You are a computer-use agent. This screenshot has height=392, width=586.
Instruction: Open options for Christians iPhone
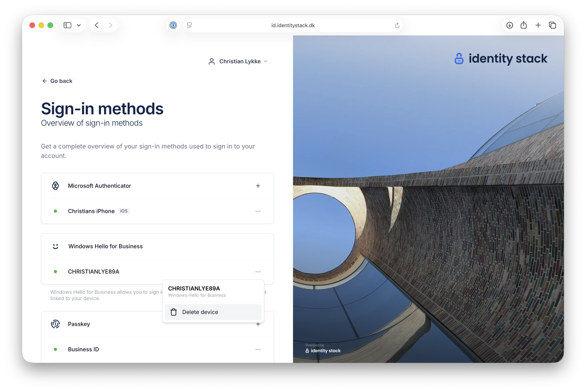[258, 211]
